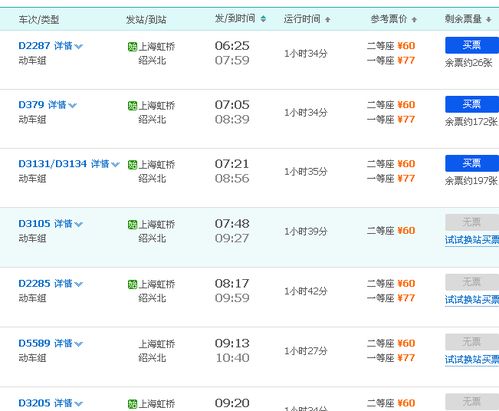Click 上海虹桥 station in D5589 row

(x=157, y=344)
